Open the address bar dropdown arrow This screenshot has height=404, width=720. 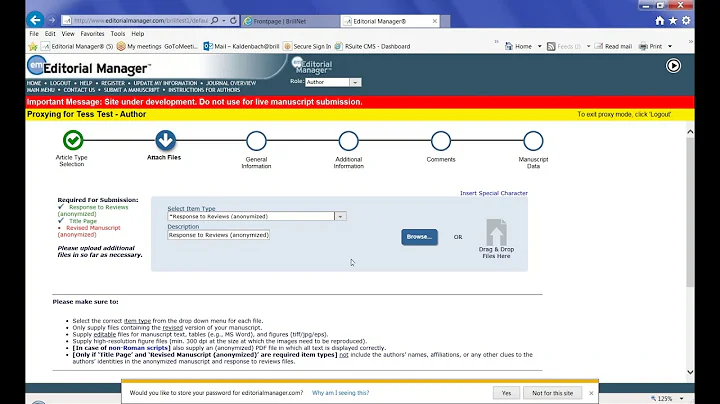[x=224, y=21]
